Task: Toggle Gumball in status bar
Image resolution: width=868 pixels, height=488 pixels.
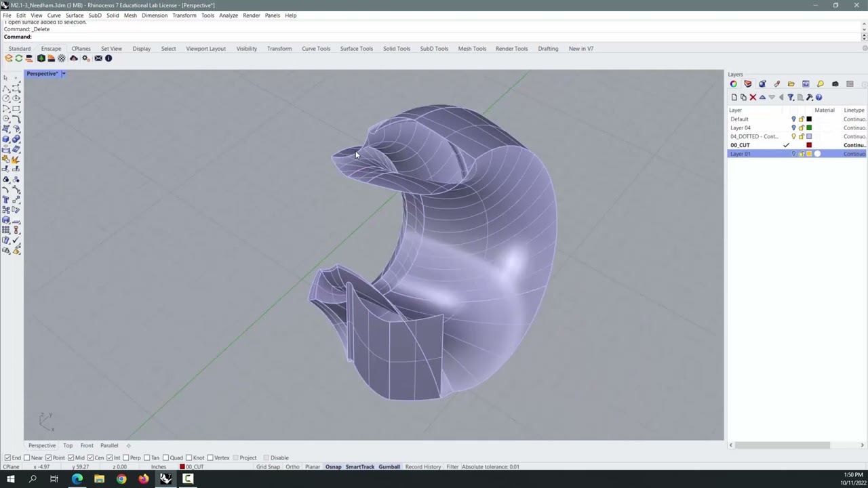Action: click(x=389, y=467)
